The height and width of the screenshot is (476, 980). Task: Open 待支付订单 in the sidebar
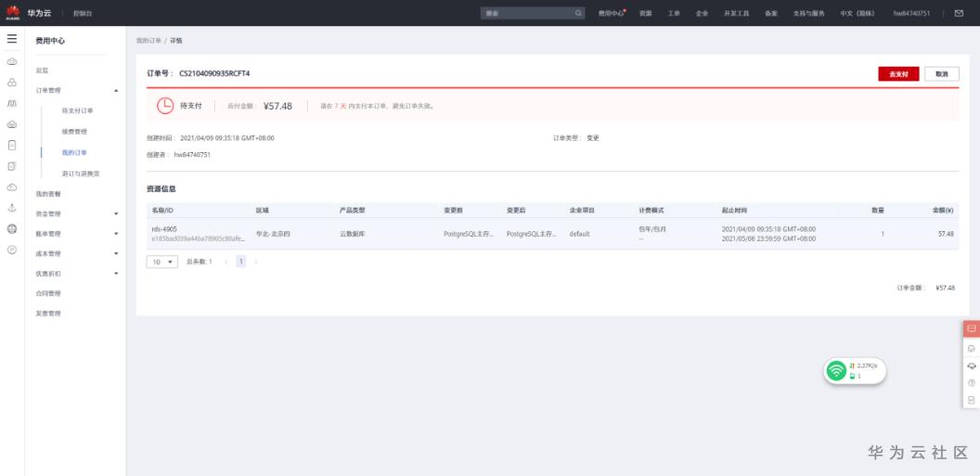[78, 110]
